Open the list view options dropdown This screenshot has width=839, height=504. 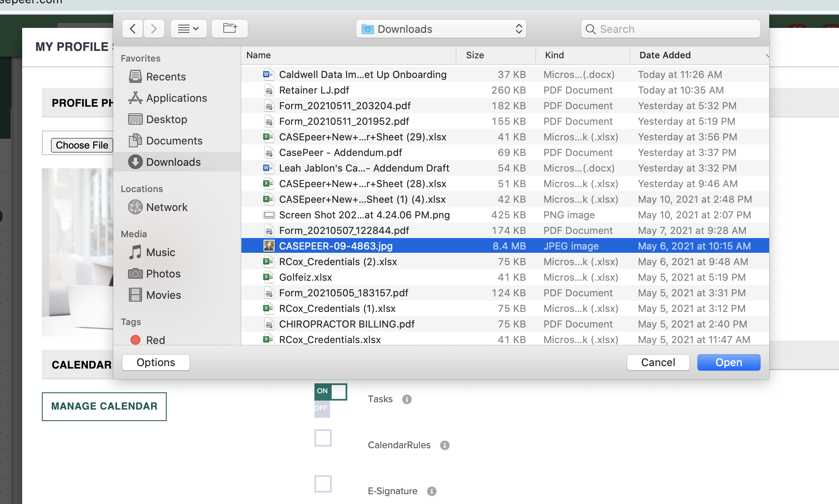188,29
